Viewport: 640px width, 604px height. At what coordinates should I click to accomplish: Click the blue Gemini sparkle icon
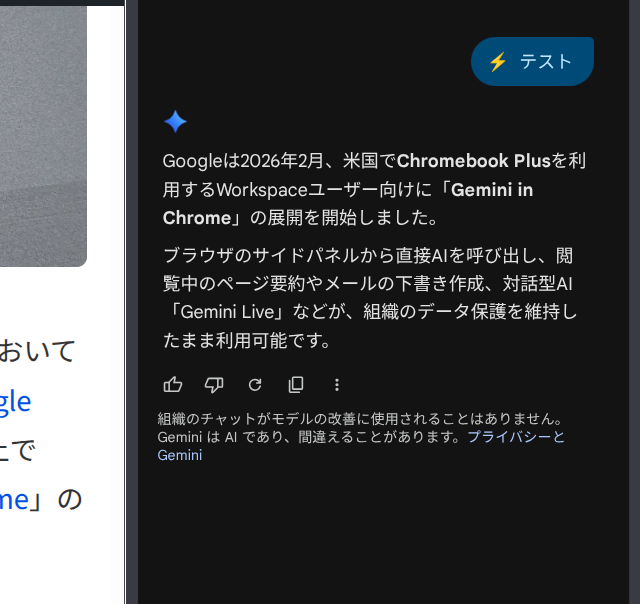176,122
